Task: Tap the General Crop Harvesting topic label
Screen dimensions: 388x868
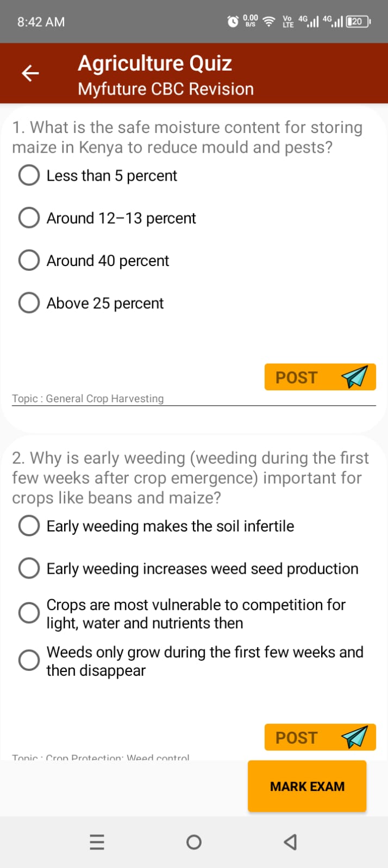Action: point(87,398)
